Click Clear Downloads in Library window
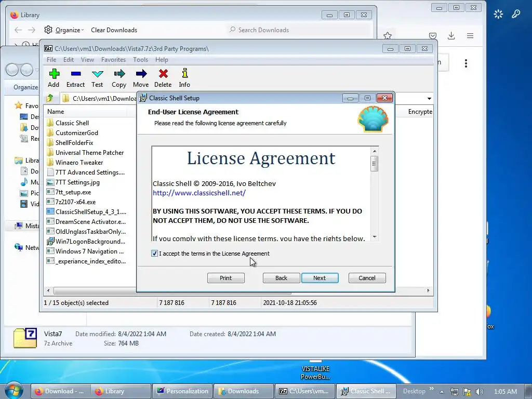Viewport: 532px width, 399px height. pos(114,30)
